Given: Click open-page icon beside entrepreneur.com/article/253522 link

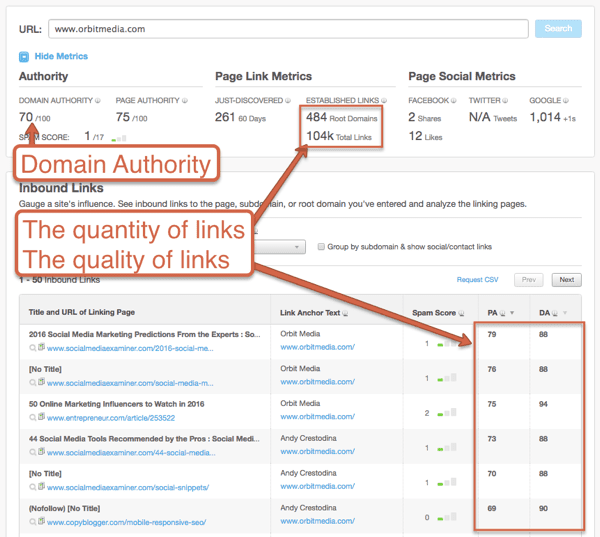Looking at the screenshot, I should pyautogui.click(x=41, y=417).
